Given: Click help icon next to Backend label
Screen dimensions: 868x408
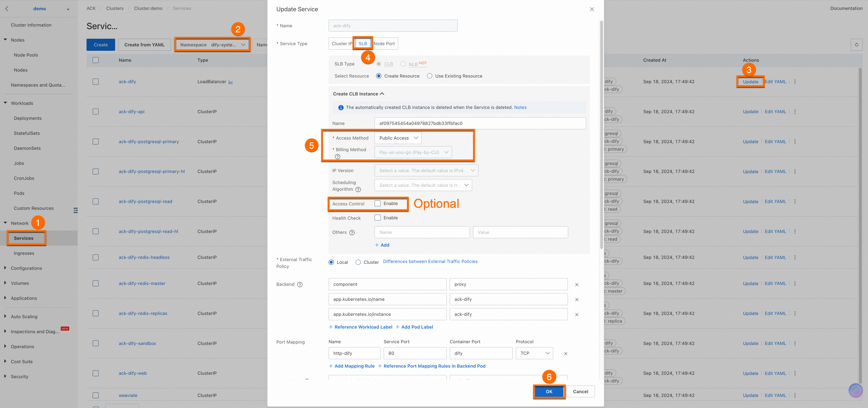Looking at the screenshot, I should pos(300,285).
